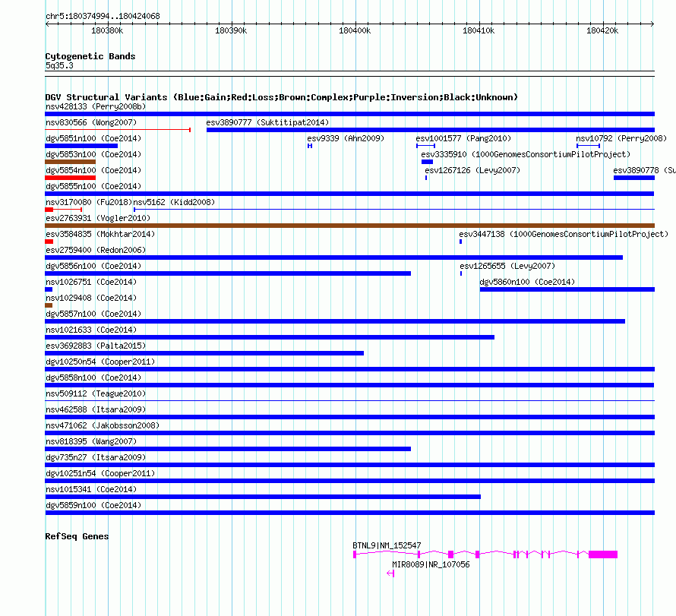676x616 pixels.
Task: Click the 5q35.3 band label
Action: pos(59,65)
